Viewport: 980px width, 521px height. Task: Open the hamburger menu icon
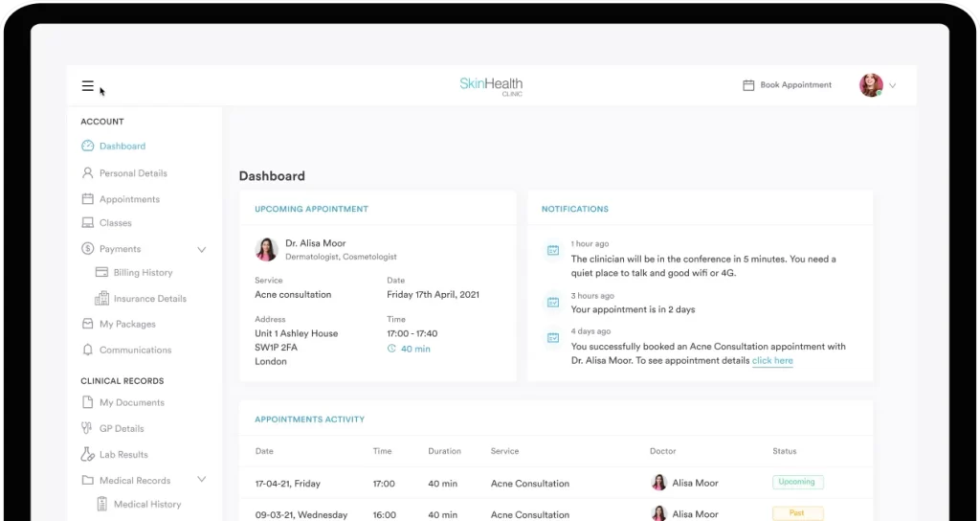tap(87, 86)
